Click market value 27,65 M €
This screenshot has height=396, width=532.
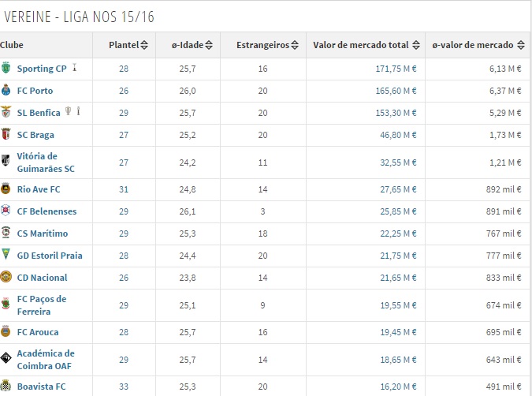[x=398, y=189]
